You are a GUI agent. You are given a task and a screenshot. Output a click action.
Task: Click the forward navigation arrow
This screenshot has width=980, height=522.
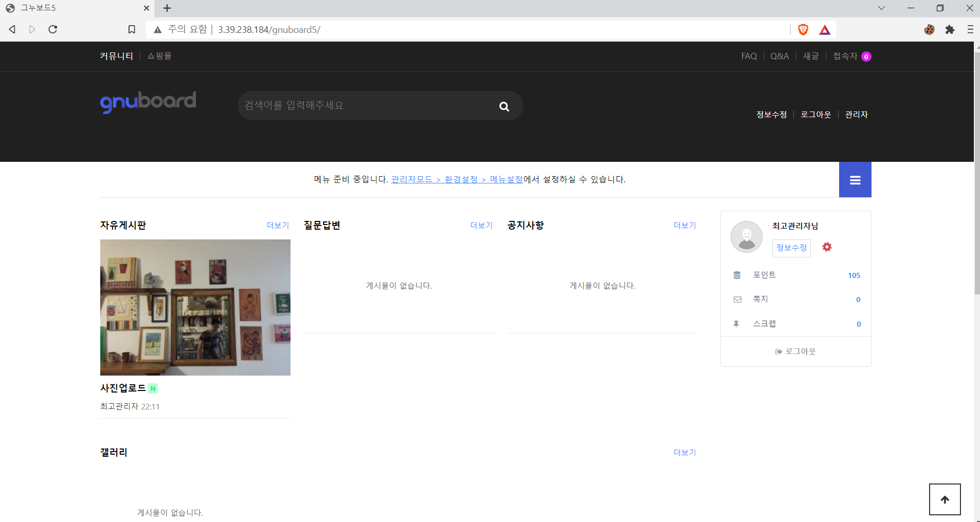tap(32, 29)
